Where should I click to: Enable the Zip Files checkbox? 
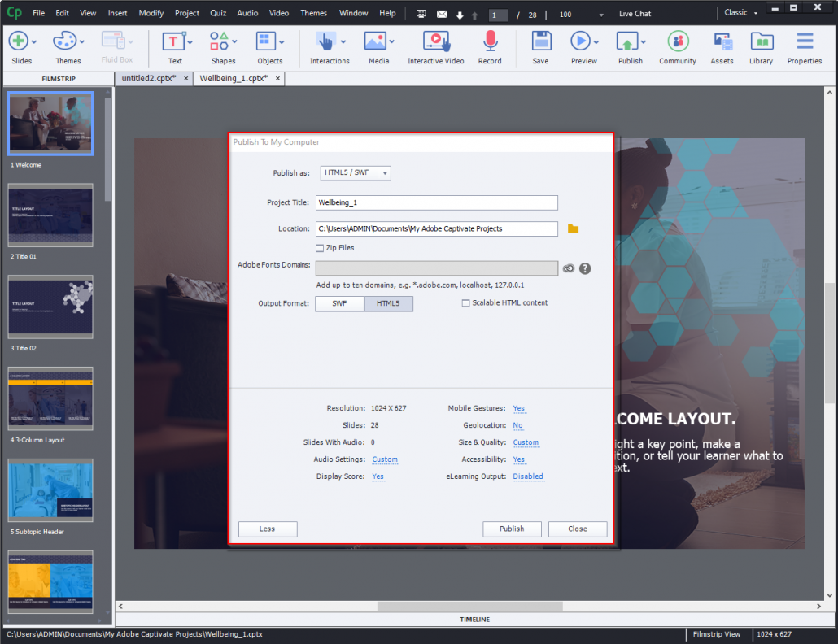pyautogui.click(x=321, y=247)
